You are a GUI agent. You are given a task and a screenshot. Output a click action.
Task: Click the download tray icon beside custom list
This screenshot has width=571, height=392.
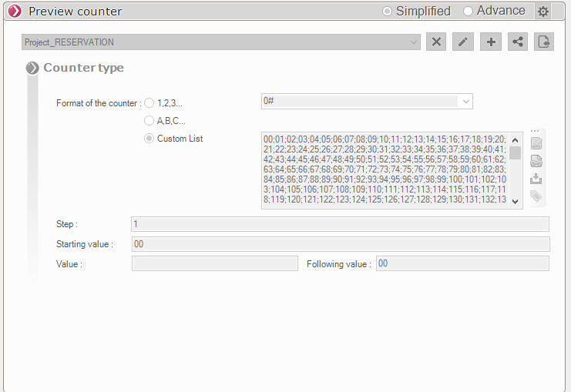536,179
